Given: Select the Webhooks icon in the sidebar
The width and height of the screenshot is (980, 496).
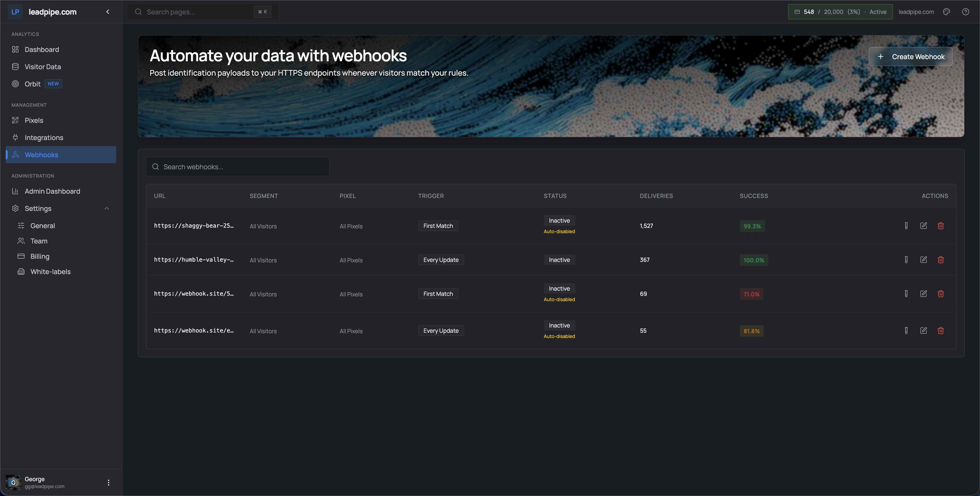Looking at the screenshot, I should [15, 155].
